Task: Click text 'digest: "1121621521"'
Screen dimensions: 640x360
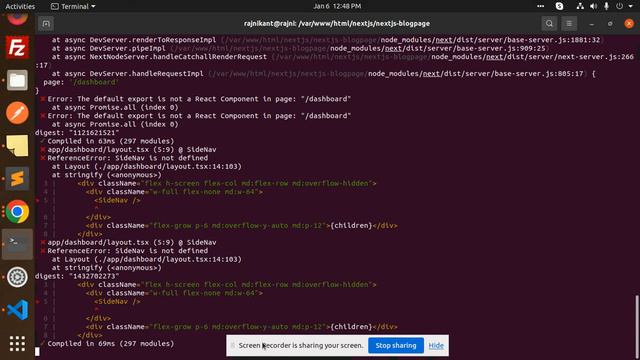Action: tap(77, 133)
